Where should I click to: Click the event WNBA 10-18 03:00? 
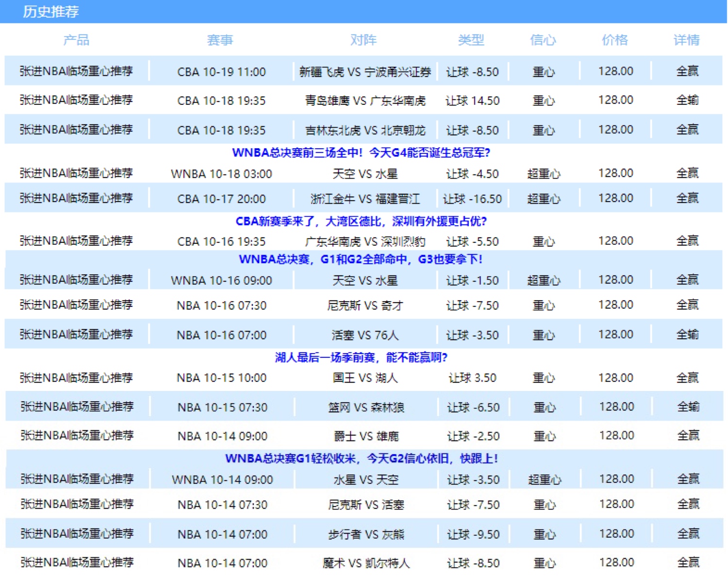point(221,174)
